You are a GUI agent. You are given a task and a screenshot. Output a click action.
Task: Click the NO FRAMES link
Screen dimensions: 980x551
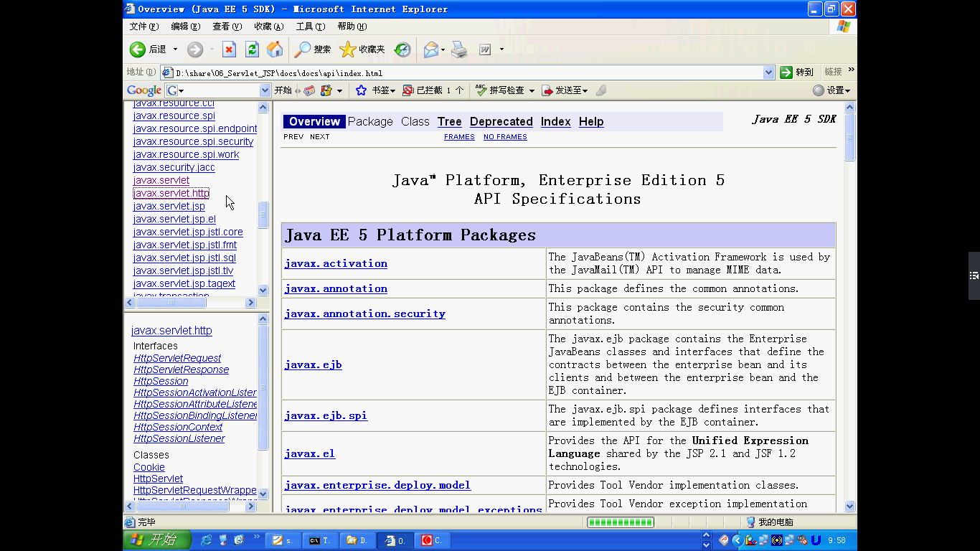[505, 137]
